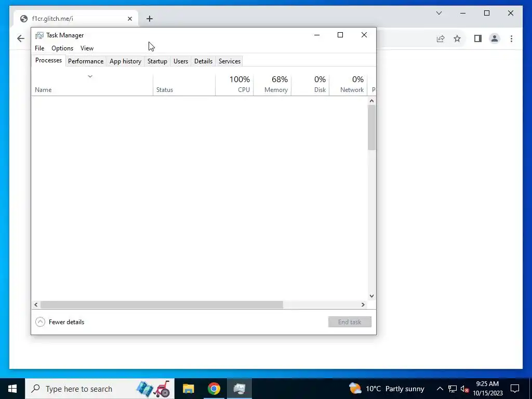Viewport: 532px width, 399px height.
Task: Open the Windows Start menu
Action: coord(12,389)
